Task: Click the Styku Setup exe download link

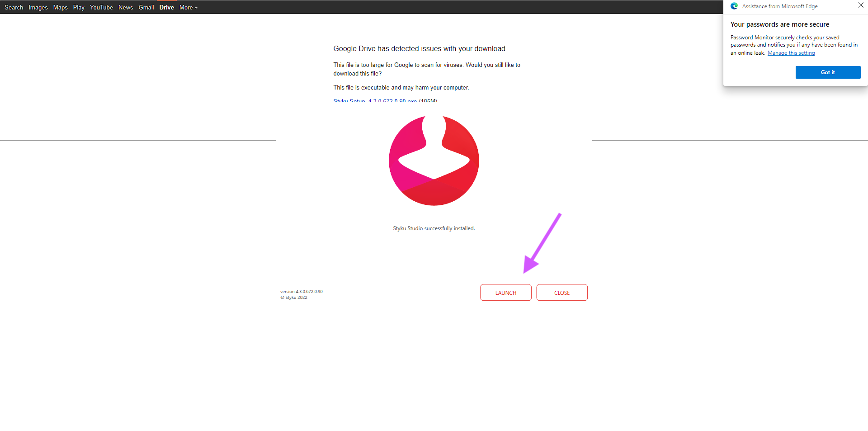Action: pos(375,100)
